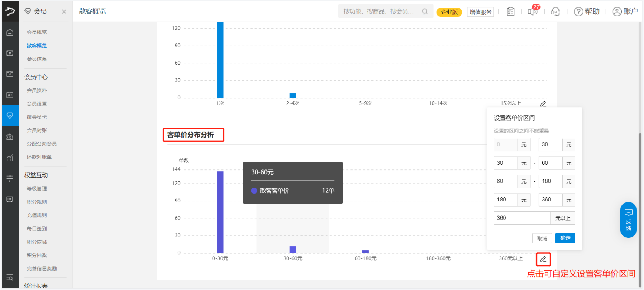The height and width of the screenshot is (290, 644).
Task: Click the search magnifier icon
Action: pyautogui.click(x=425, y=11)
